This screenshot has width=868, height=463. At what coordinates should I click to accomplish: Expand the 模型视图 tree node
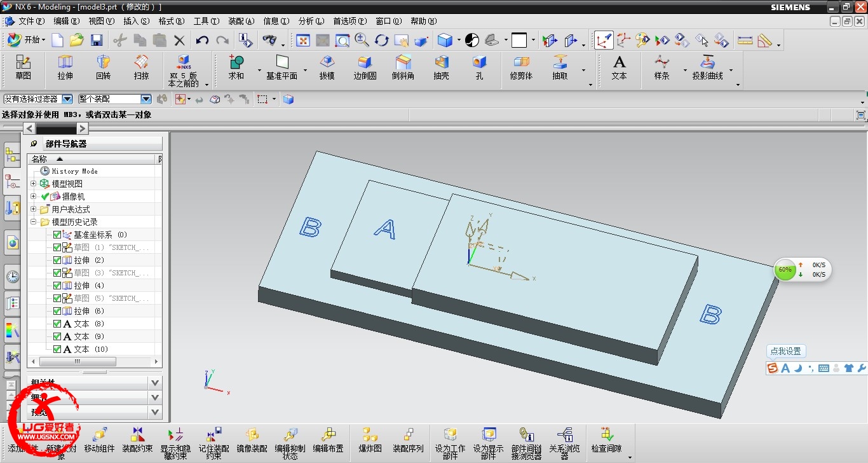pyautogui.click(x=33, y=184)
